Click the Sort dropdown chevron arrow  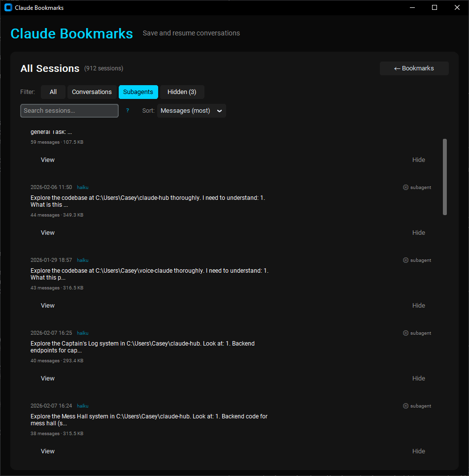[220, 111]
